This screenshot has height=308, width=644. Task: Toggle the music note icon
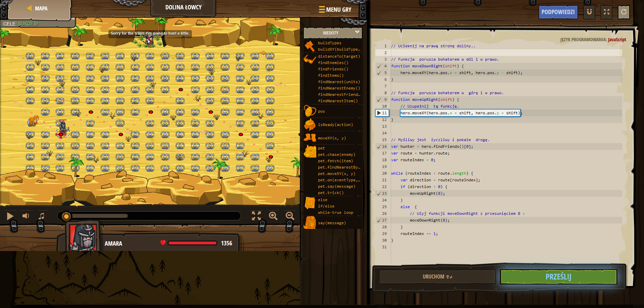tap(41, 216)
